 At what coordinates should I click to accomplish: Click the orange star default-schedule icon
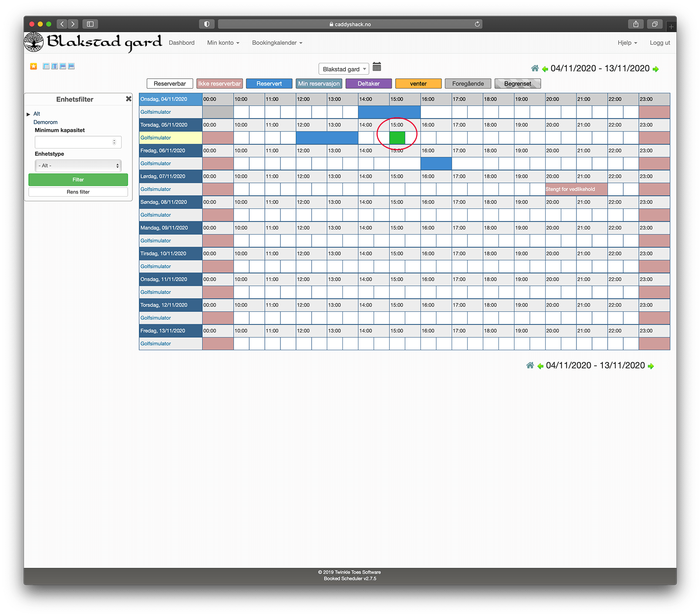coord(34,66)
